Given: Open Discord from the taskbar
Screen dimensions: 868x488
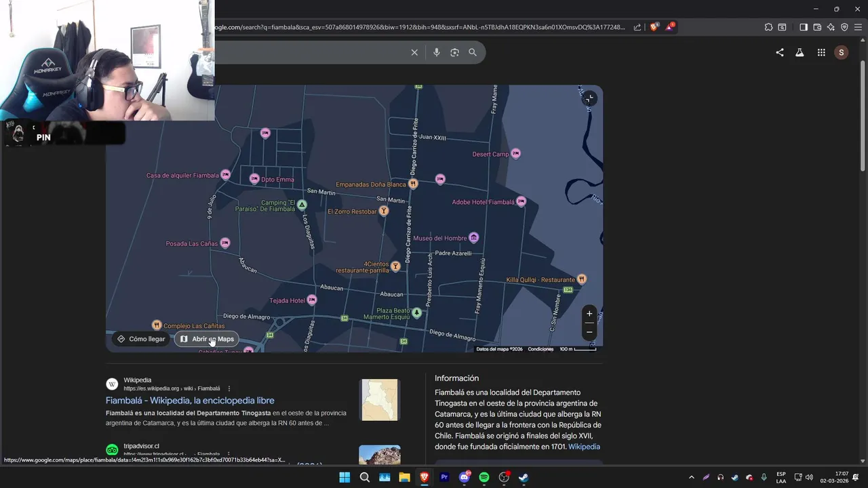Looking at the screenshot, I should (x=465, y=477).
